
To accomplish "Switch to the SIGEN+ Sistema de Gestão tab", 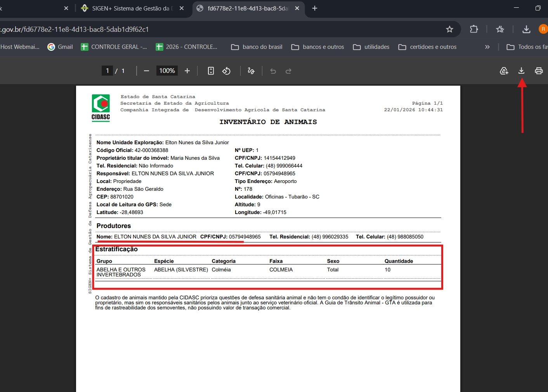I will 130,8.
